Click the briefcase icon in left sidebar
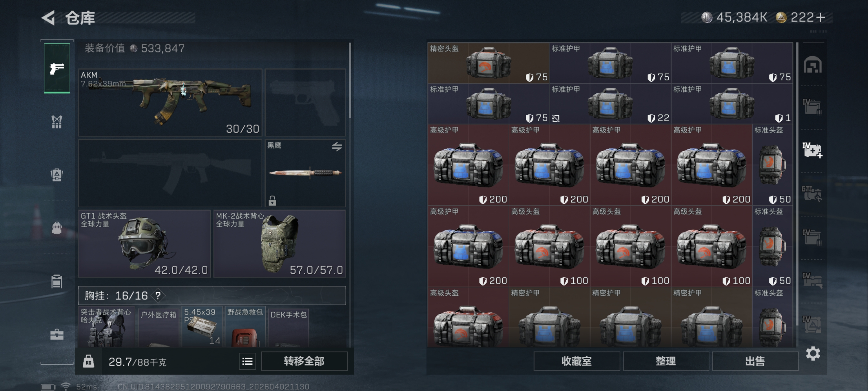868x391 pixels. click(57, 334)
